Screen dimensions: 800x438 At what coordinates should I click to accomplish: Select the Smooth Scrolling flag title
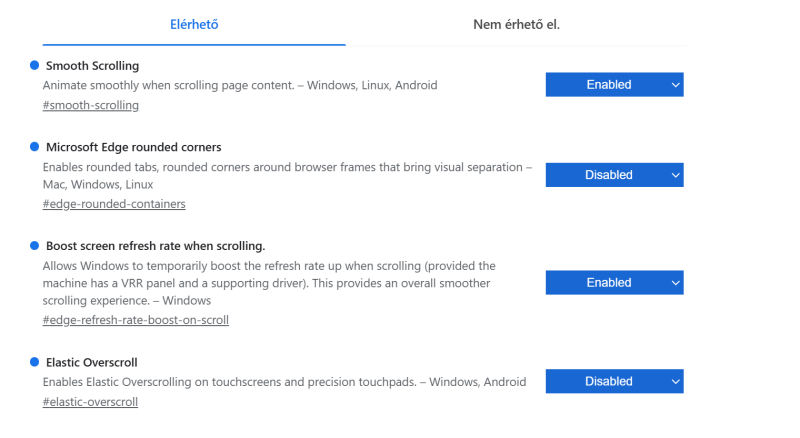point(92,66)
